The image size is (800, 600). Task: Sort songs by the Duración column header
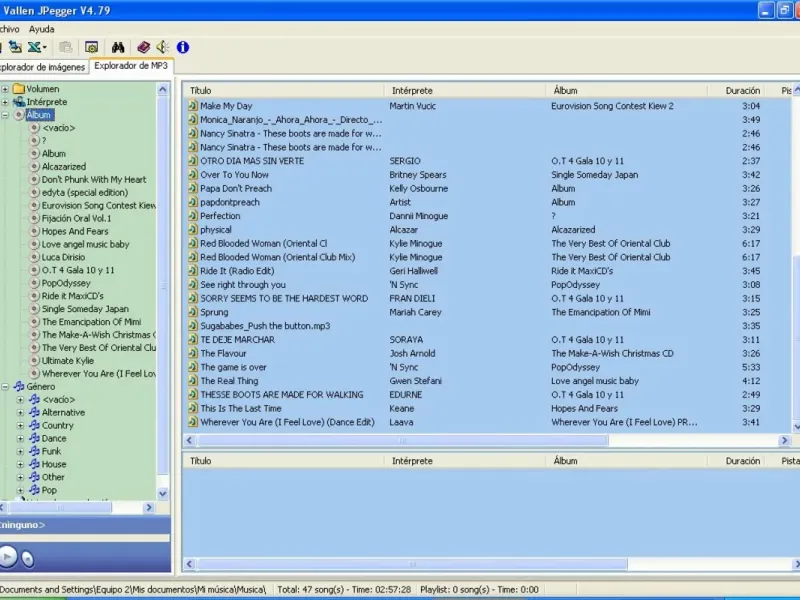(x=742, y=91)
